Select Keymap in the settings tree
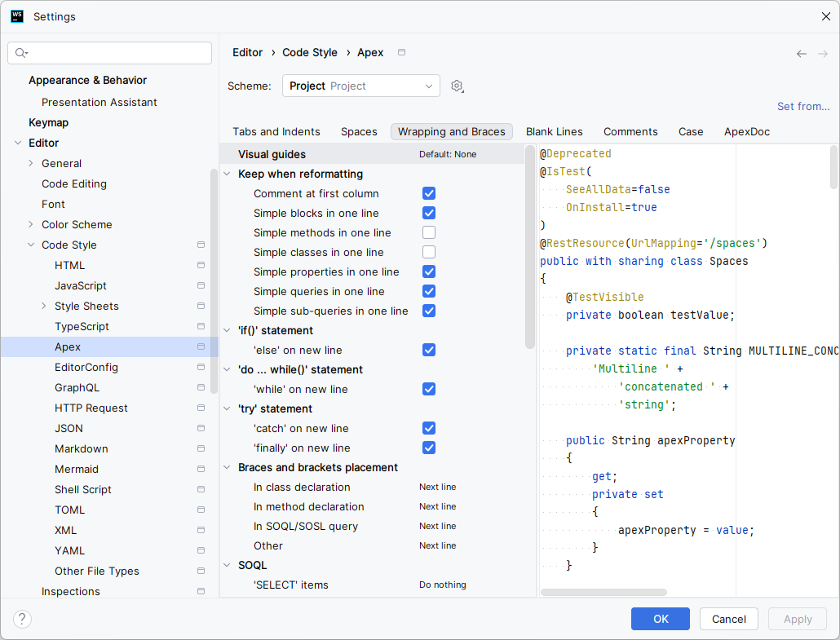The image size is (840, 640). [x=48, y=122]
